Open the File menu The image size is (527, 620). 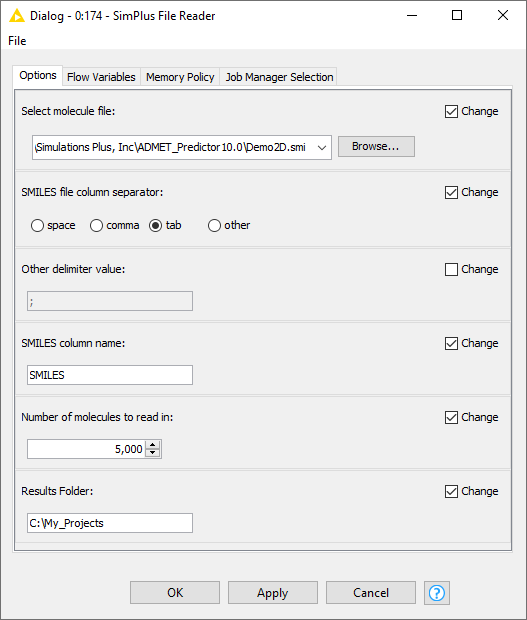tap(17, 41)
